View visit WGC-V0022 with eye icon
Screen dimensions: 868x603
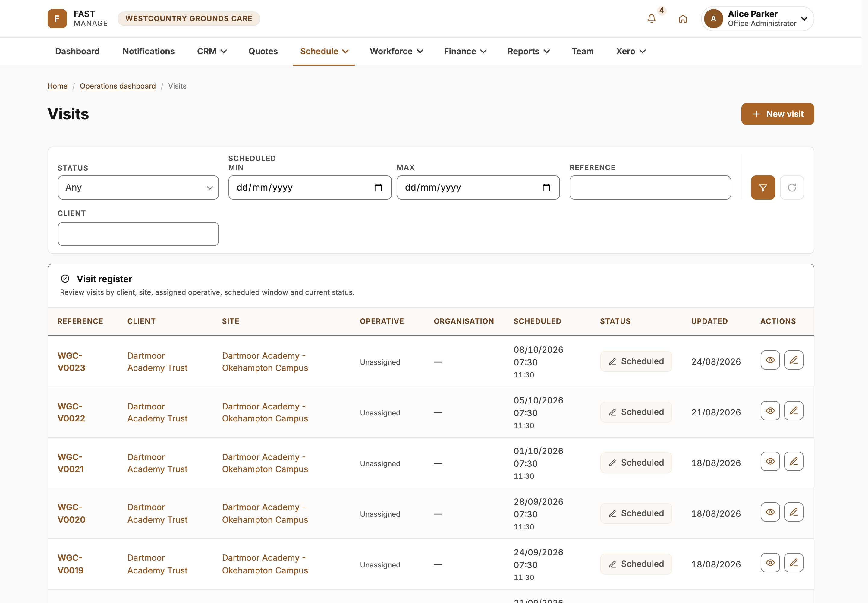(770, 411)
